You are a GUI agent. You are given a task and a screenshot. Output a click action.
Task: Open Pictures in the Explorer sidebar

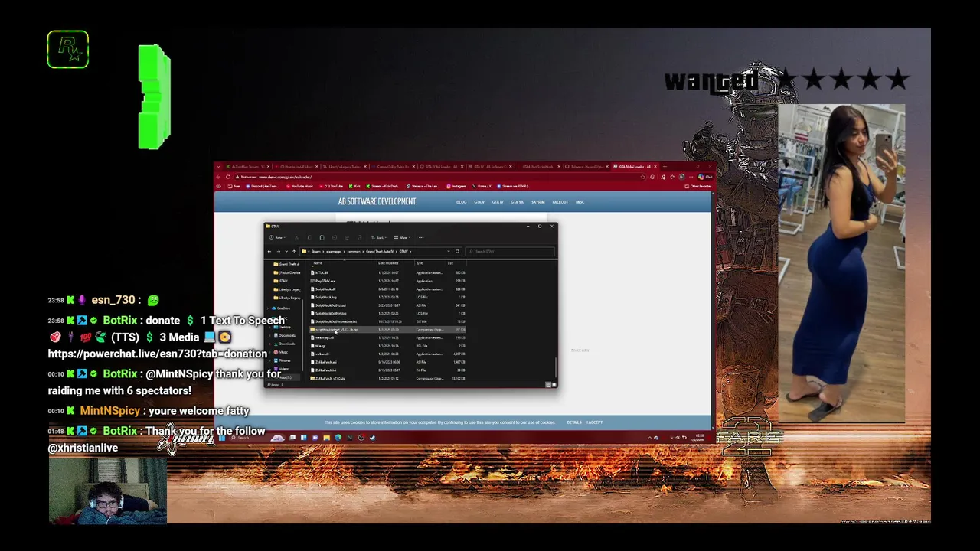tap(283, 360)
